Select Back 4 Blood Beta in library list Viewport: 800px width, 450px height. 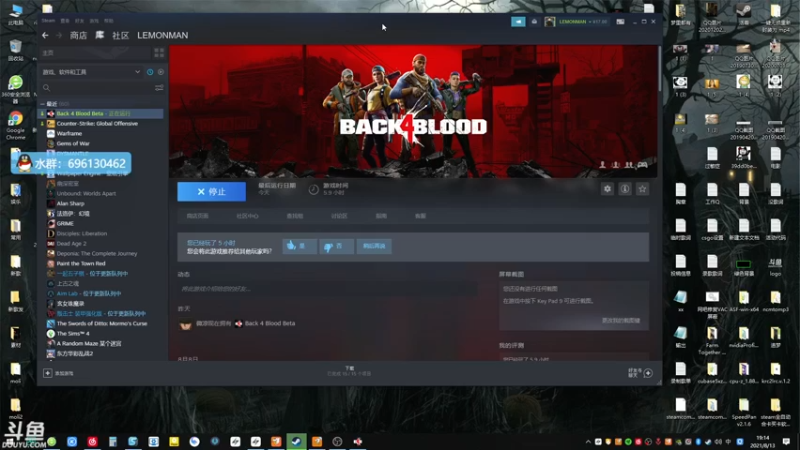point(102,113)
